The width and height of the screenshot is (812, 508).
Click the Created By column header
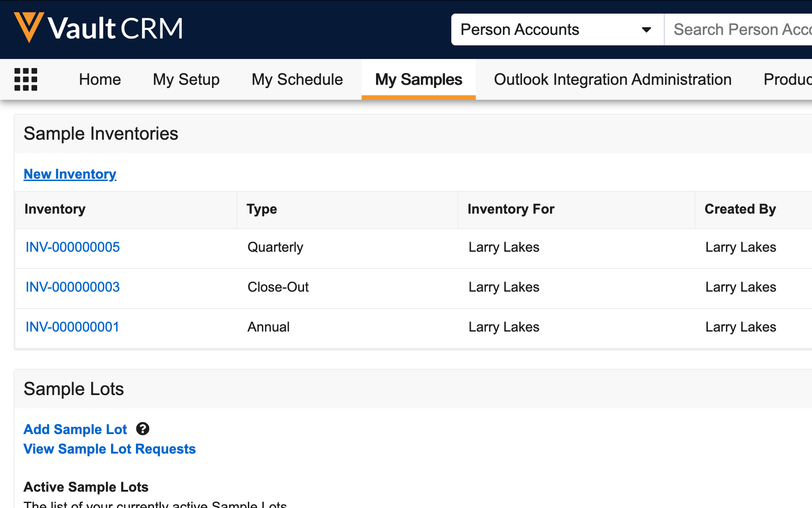[x=740, y=209]
